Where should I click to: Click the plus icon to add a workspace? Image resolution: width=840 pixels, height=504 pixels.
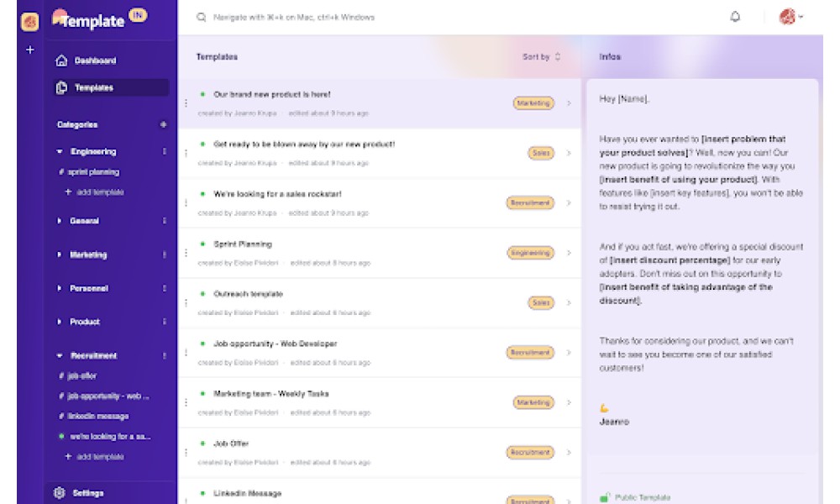(x=30, y=50)
